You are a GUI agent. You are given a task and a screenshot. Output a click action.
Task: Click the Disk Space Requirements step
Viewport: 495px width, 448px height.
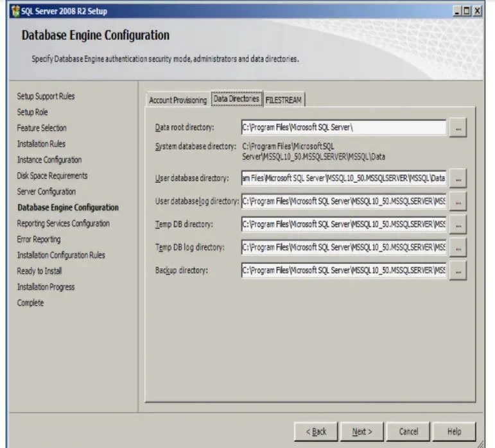point(52,176)
